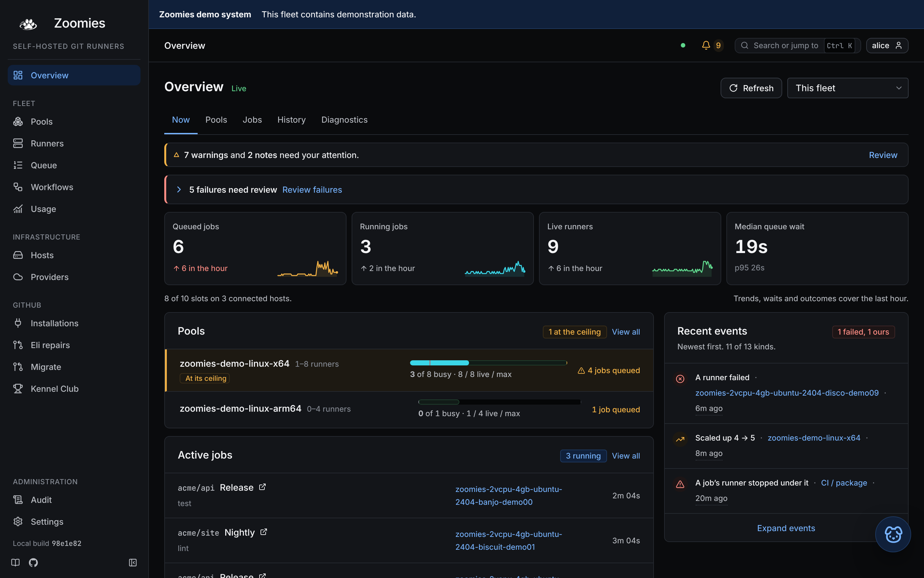This screenshot has height=578, width=924.
Task: Open the GitHub icon in sidebar footer
Action: (x=33, y=562)
